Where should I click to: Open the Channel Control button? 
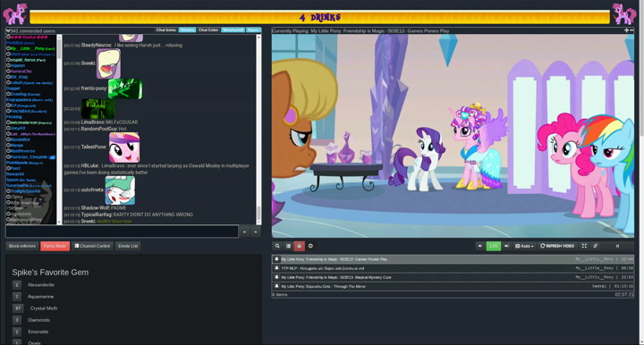click(92, 246)
